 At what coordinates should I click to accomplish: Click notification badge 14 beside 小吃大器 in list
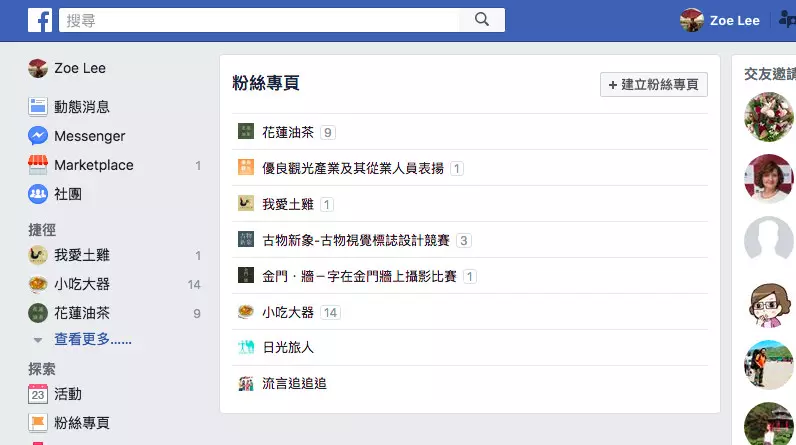click(330, 313)
